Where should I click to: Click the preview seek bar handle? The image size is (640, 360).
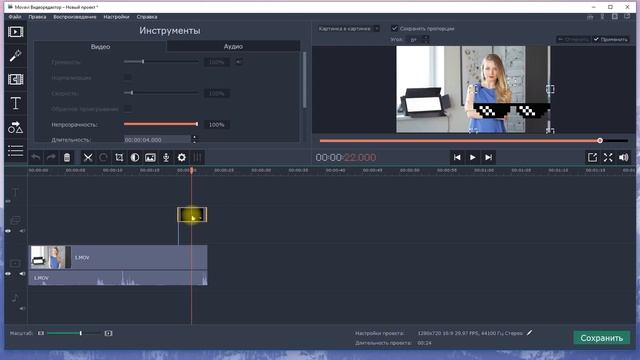(x=600, y=140)
